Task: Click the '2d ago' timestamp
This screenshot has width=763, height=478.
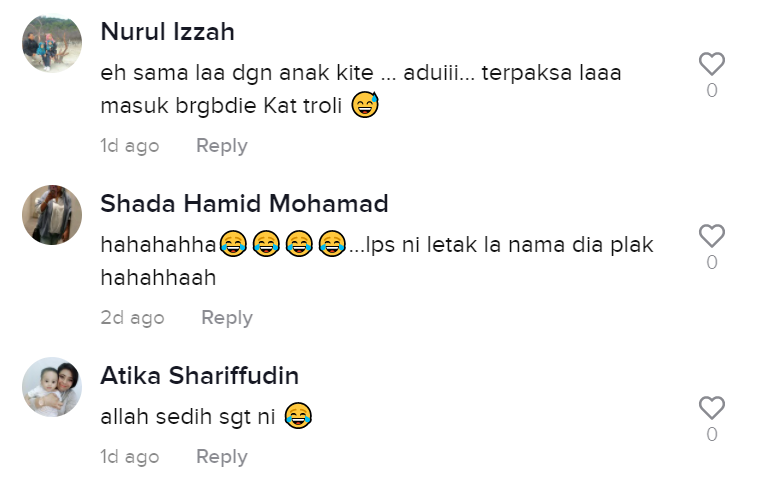Action: click(x=132, y=317)
